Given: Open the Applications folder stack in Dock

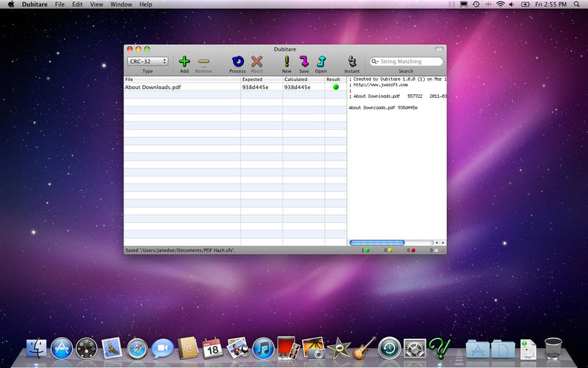Looking at the screenshot, I should 478,349.
